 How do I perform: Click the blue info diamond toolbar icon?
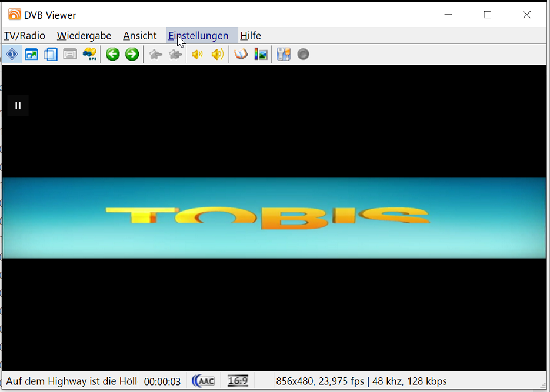tap(12, 55)
